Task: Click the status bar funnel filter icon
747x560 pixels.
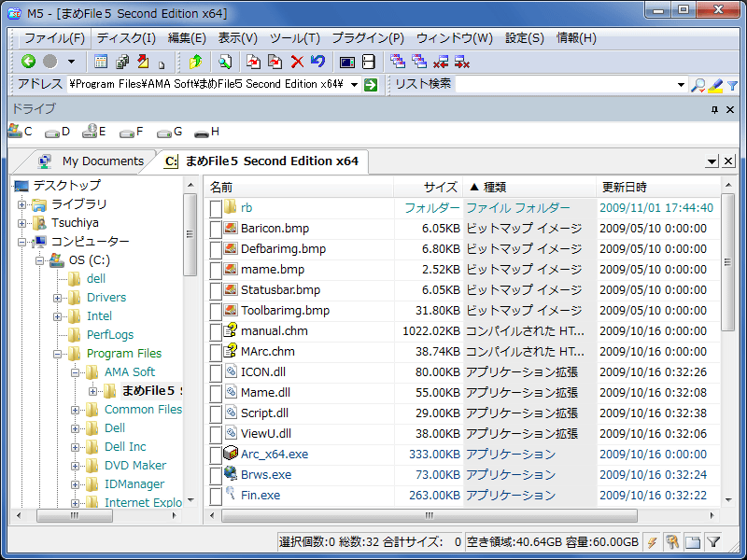Action: pos(713,541)
